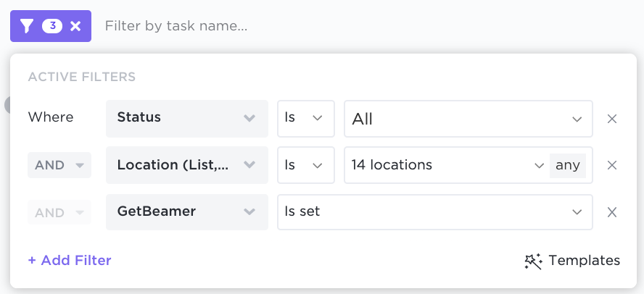Open the 'Is set' condition dropdown

pos(435,212)
